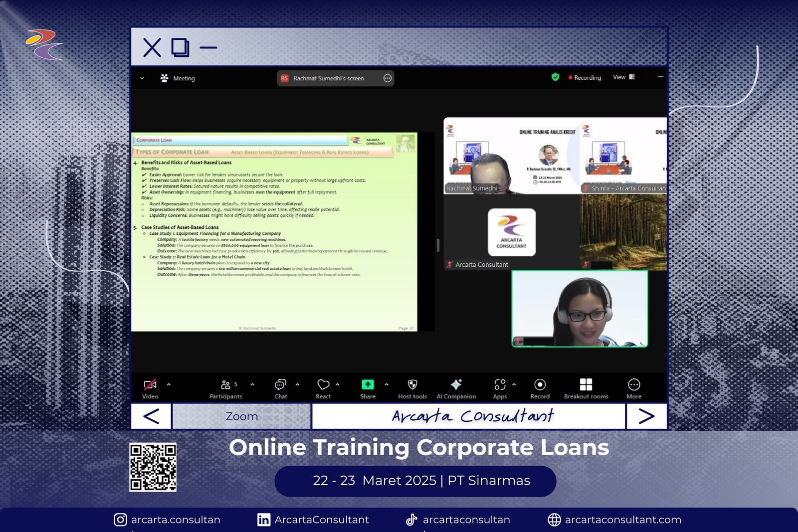Open the Meeting info menu
The width and height of the screenshot is (798, 532).
point(178,78)
